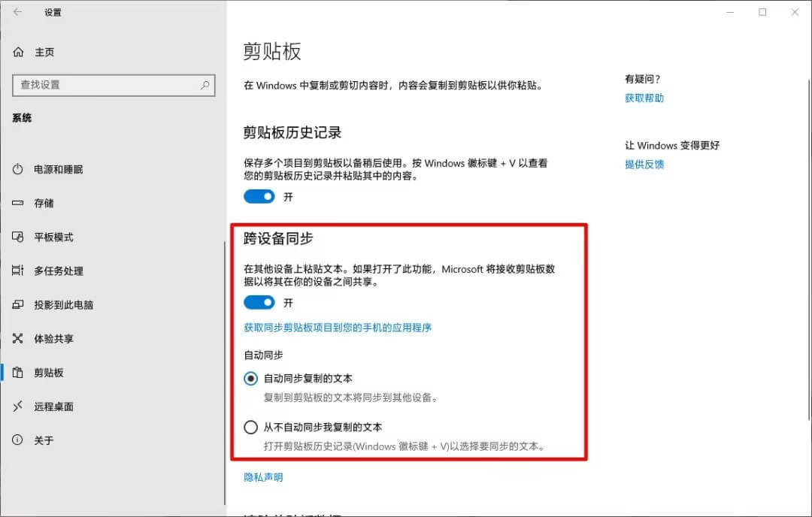
Task: Click the back arrow at top left
Action: [17, 12]
